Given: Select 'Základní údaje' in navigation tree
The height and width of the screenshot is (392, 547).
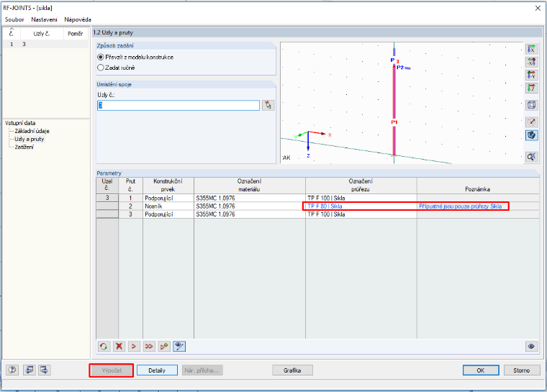Looking at the screenshot, I should (x=32, y=131).
